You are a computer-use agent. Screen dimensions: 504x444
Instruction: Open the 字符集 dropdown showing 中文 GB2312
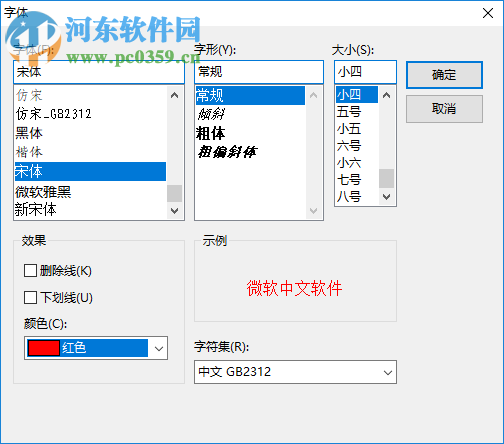[x=295, y=372]
